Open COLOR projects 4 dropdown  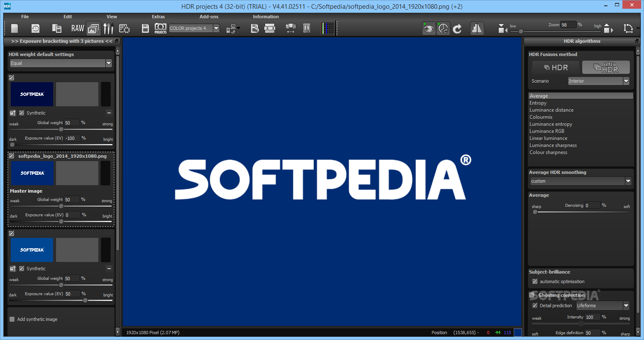click(x=194, y=28)
